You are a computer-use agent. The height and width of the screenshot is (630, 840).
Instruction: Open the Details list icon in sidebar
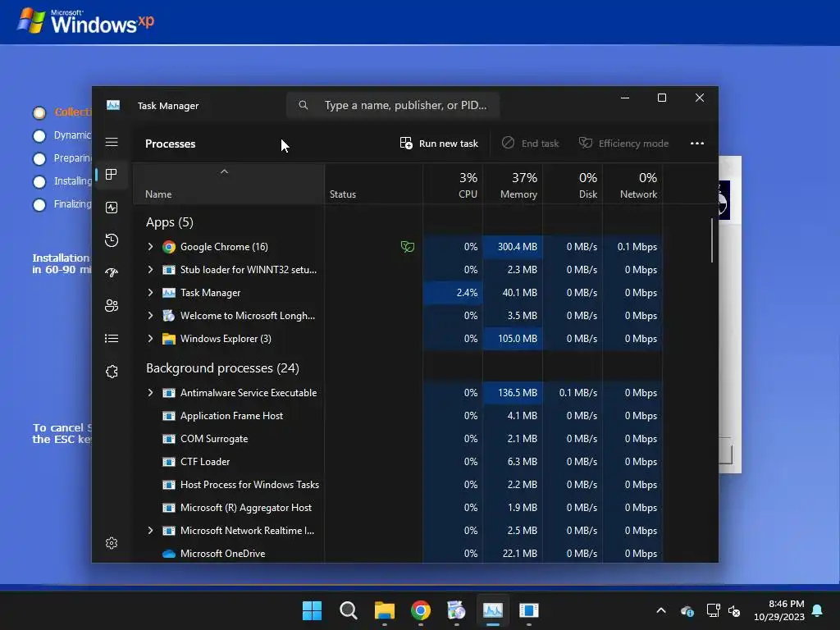112,339
